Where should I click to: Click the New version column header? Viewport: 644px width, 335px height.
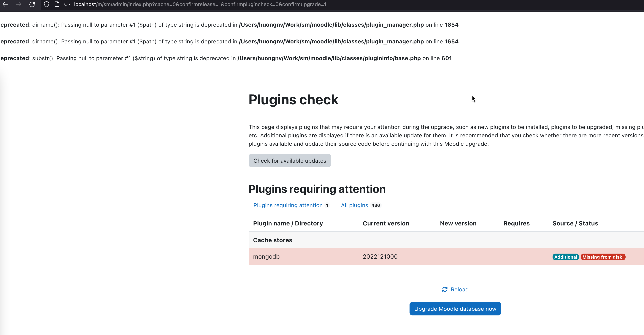coord(458,223)
